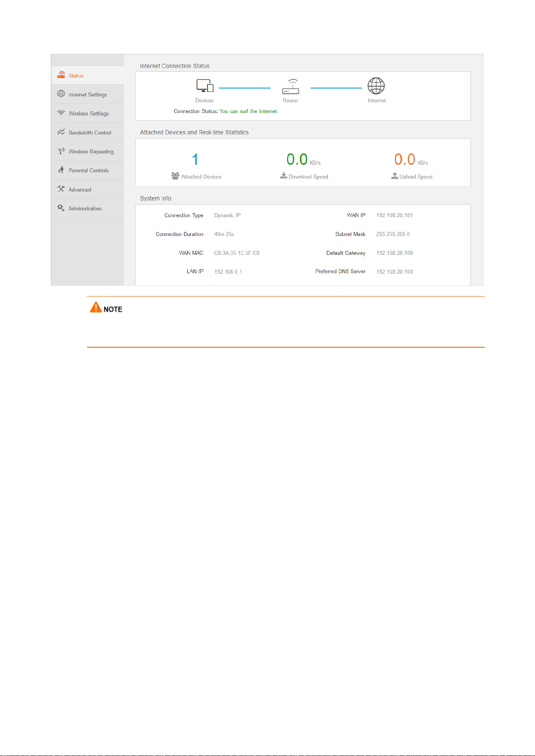
Task: Click the WAN IP value 192.168.20.181
Action: point(395,215)
